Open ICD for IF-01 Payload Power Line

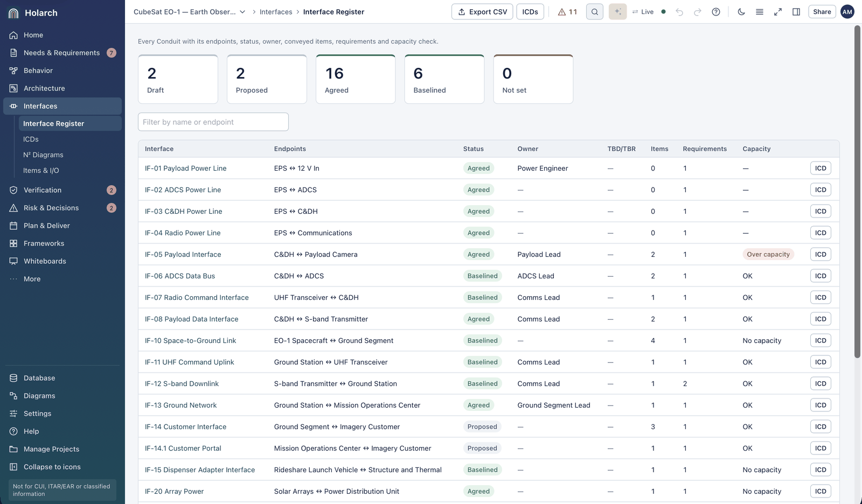[x=821, y=168]
